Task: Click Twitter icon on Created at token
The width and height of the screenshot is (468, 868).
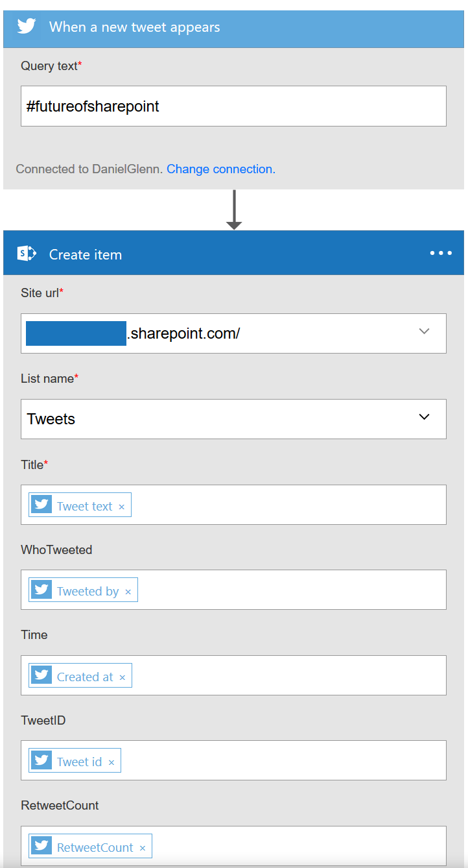Action: 42,676
